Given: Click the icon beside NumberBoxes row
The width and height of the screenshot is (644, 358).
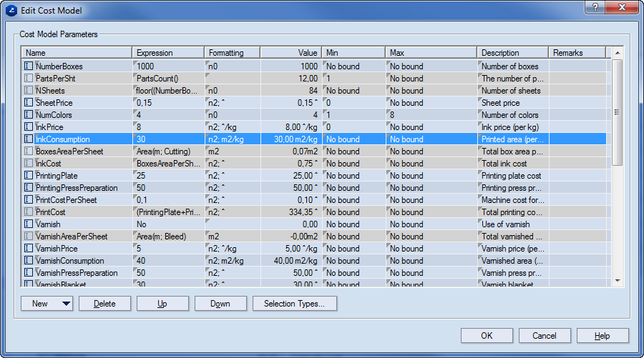Looking at the screenshot, I should coord(29,66).
